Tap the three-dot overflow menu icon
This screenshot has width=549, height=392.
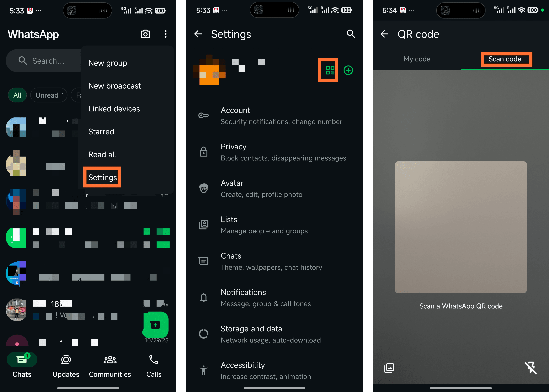(165, 34)
